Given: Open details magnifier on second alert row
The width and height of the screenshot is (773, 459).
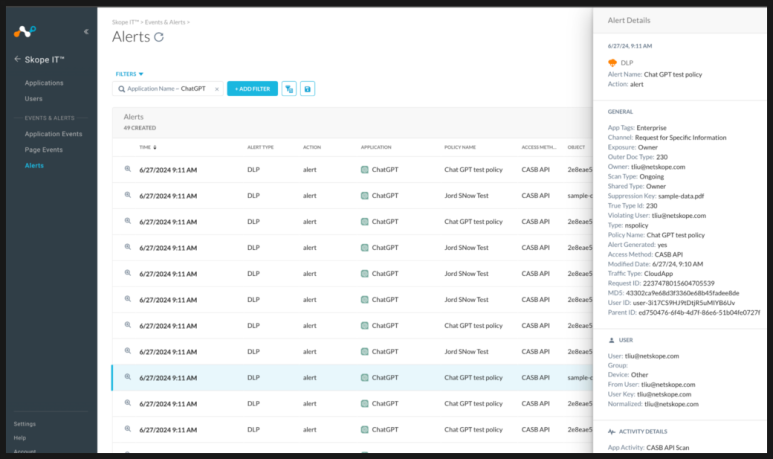Looking at the screenshot, I should 128,195.
